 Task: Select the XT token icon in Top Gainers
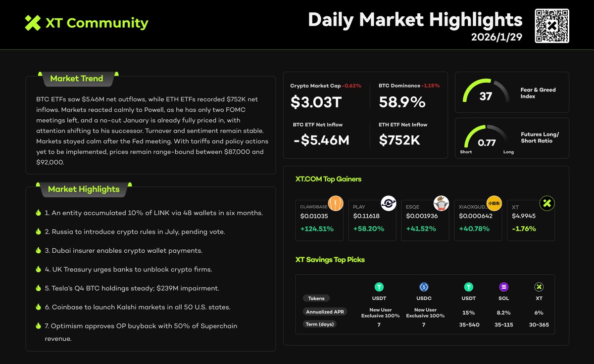[x=546, y=203]
